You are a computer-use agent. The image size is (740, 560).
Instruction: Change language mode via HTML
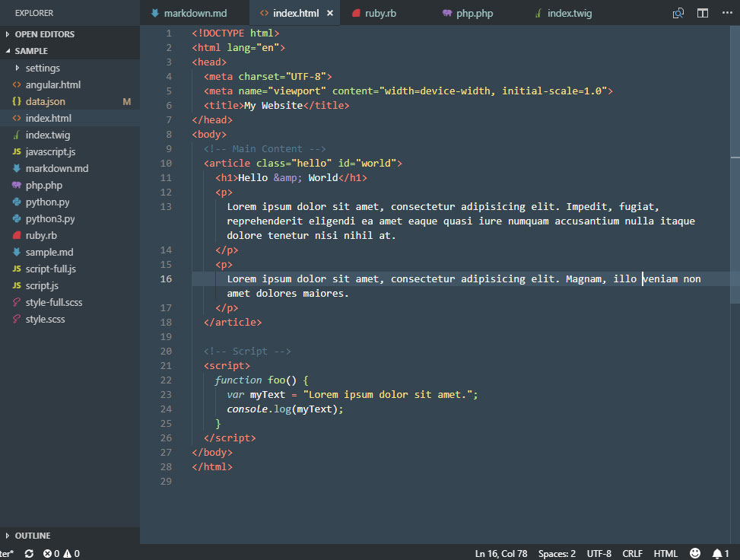pos(665,553)
